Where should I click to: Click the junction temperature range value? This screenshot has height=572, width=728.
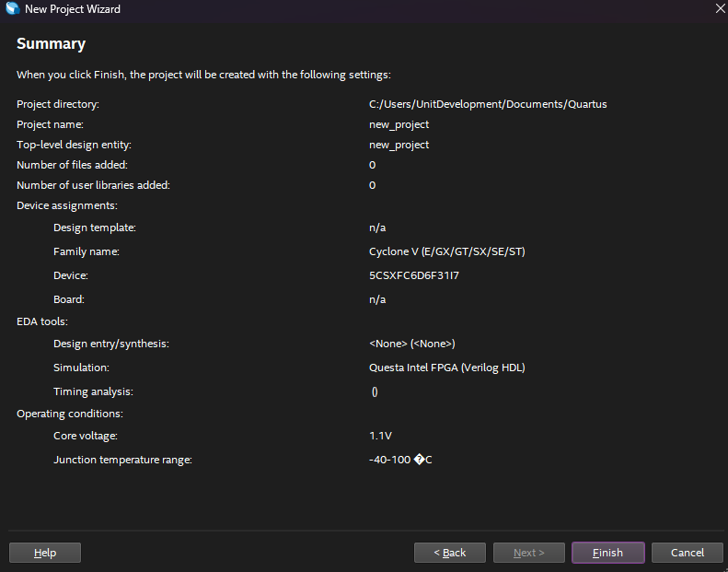[399, 460]
